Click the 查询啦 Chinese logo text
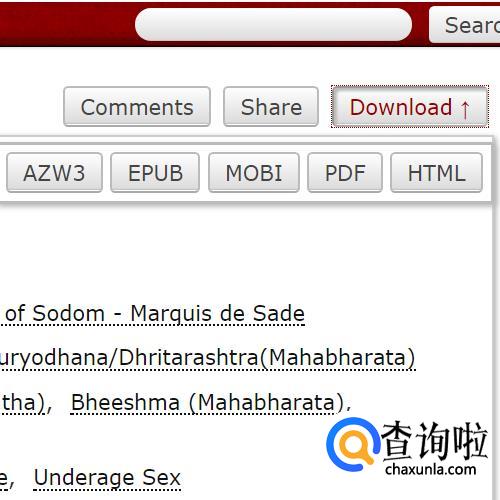This screenshot has width=500, height=500. point(435,441)
